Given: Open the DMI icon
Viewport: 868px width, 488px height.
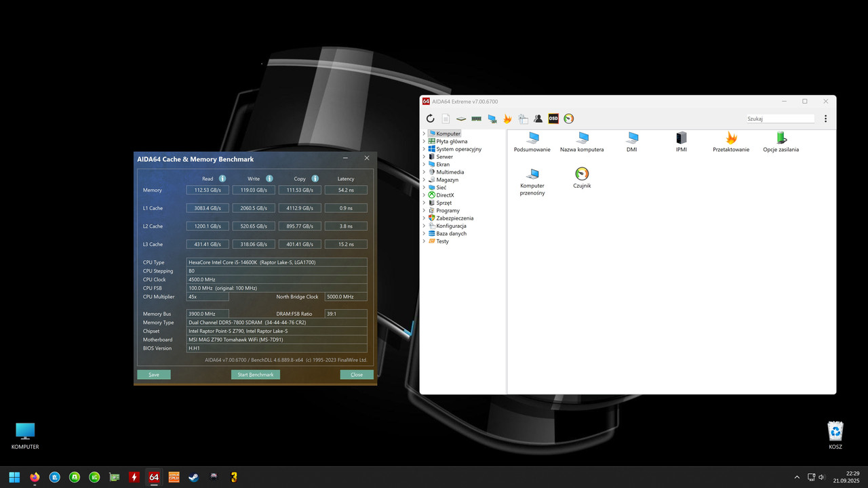Looking at the screenshot, I should coord(632,142).
